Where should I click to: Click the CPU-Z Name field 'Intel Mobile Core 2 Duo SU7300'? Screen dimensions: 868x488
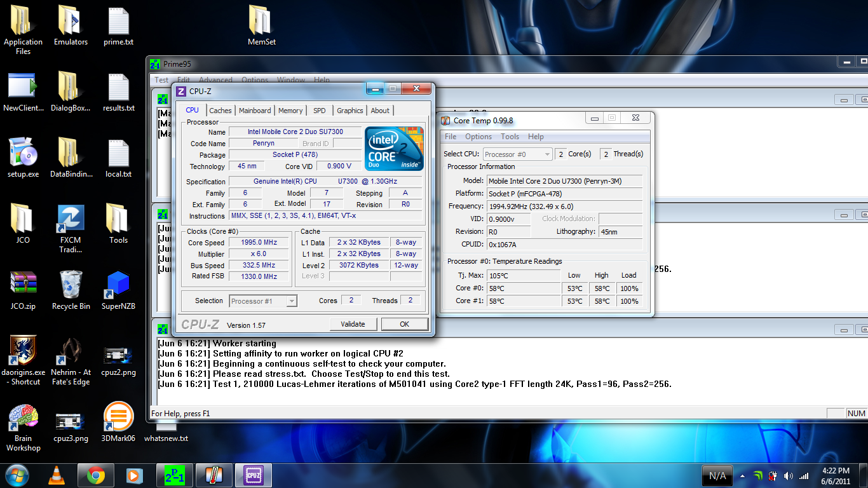[x=295, y=132]
